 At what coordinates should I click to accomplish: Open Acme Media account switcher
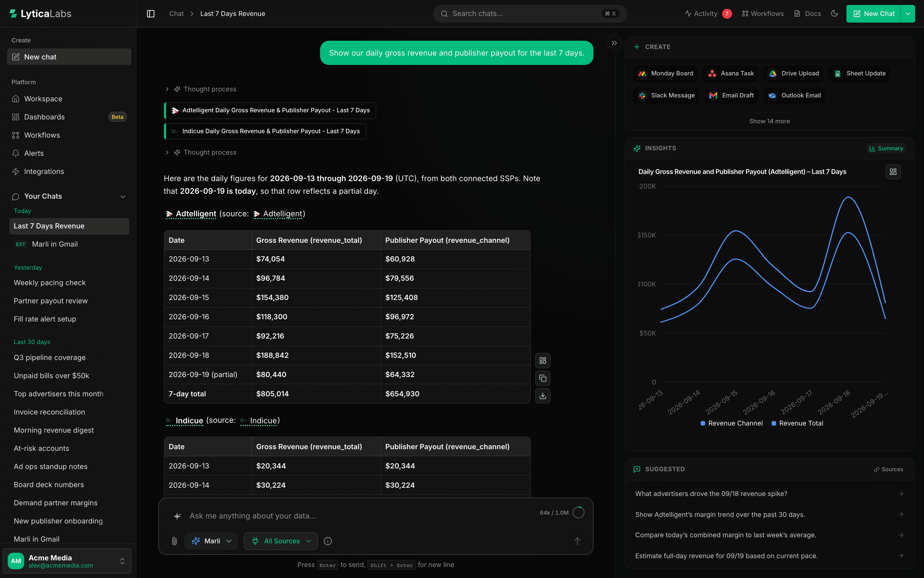coord(67,561)
